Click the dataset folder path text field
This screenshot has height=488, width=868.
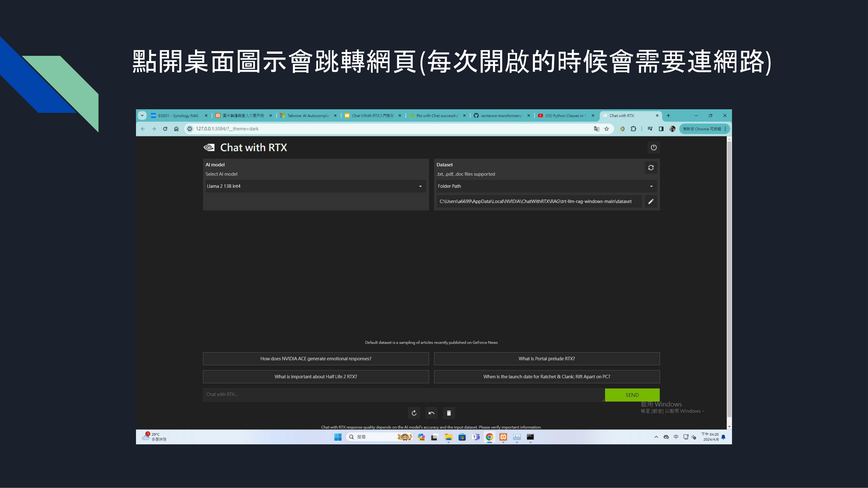(539, 202)
